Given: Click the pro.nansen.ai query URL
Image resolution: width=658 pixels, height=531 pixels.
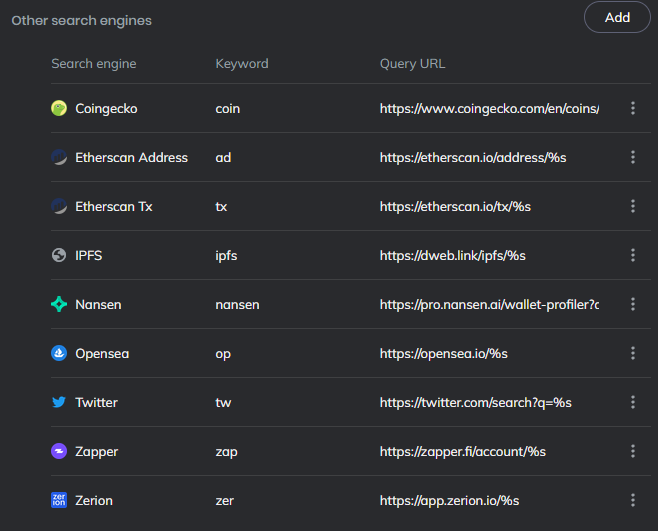Looking at the screenshot, I should pos(489,305).
